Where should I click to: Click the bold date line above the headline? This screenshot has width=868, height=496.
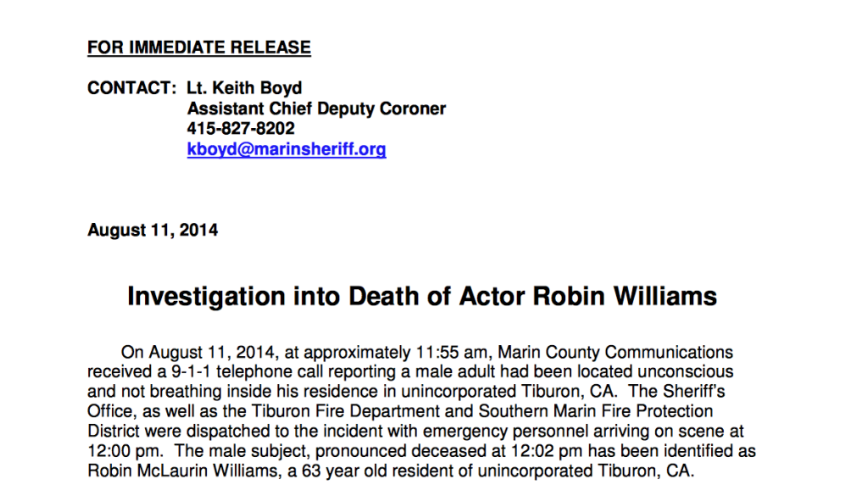[153, 231]
